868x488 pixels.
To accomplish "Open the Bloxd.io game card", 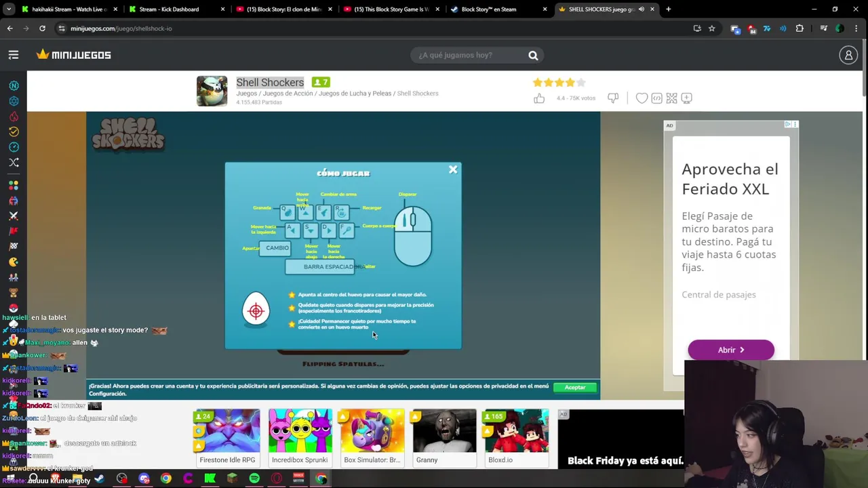I will (x=516, y=438).
